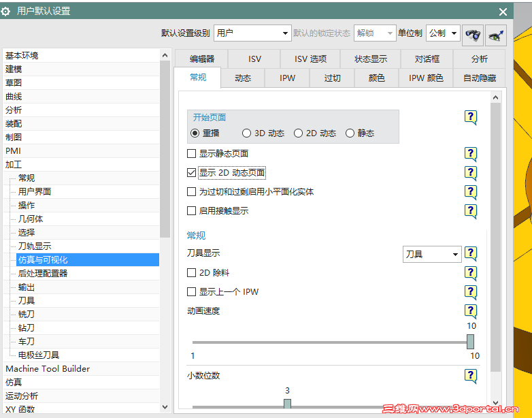This screenshot has height=418, width=532.
Task: Select 后处理配置器 under 加工
Action: [x=88, y=274]
